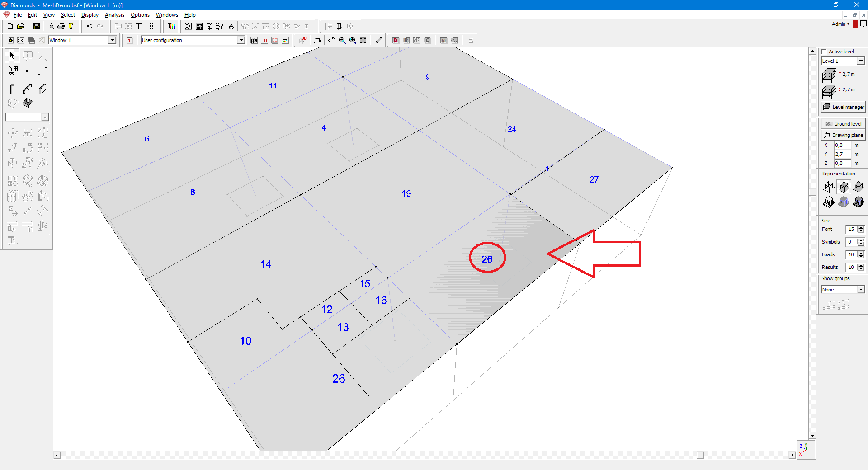Open the Options menu
This screenshot has height=470, width=868.
[x=140, y=15]
